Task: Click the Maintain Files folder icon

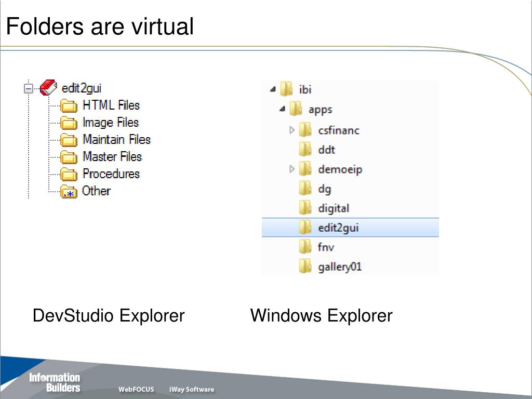Action: coord(69,140)
